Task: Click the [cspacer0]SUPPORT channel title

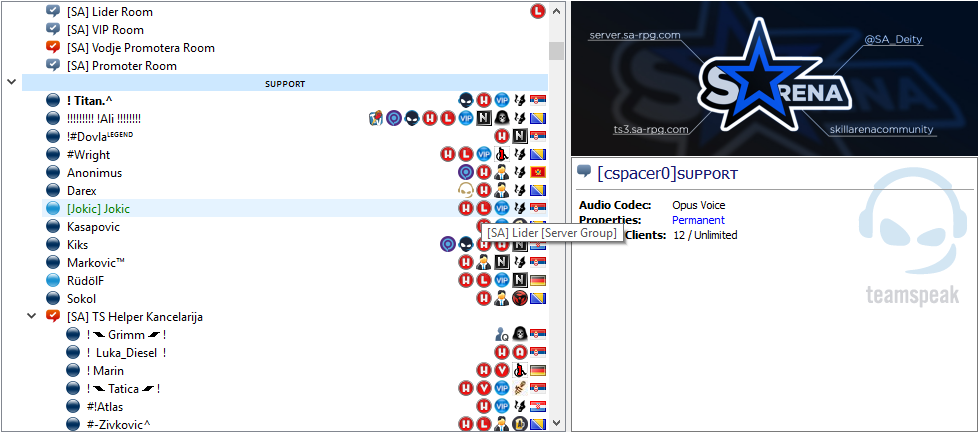Action: pos(667,174)
